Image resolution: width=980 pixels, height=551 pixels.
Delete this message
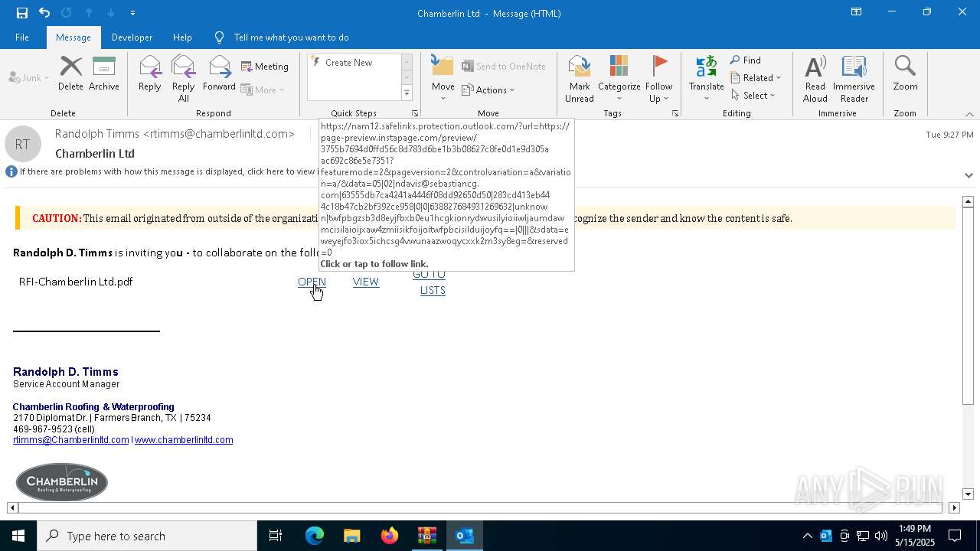pyautogui.click(x=70, y=73)
